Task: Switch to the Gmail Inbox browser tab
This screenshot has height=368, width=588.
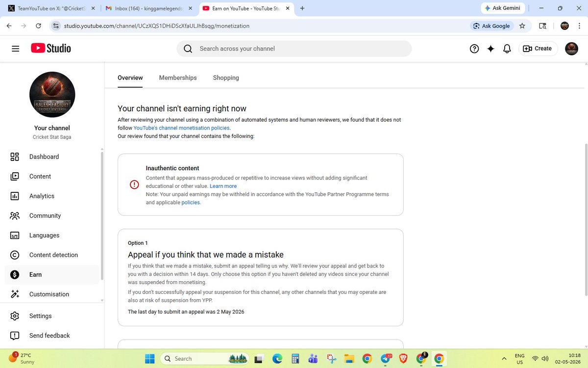Action: click(148, 9)
